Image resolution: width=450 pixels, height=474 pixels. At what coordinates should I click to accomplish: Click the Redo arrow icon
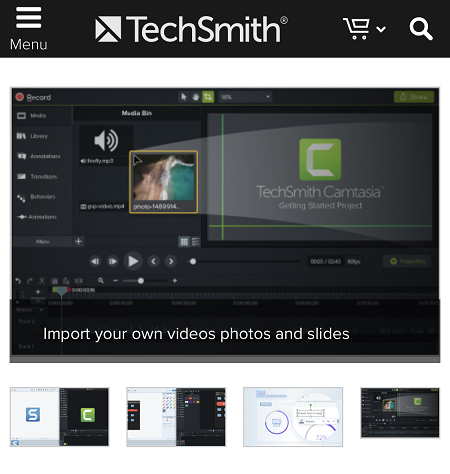tap(30, 281)
